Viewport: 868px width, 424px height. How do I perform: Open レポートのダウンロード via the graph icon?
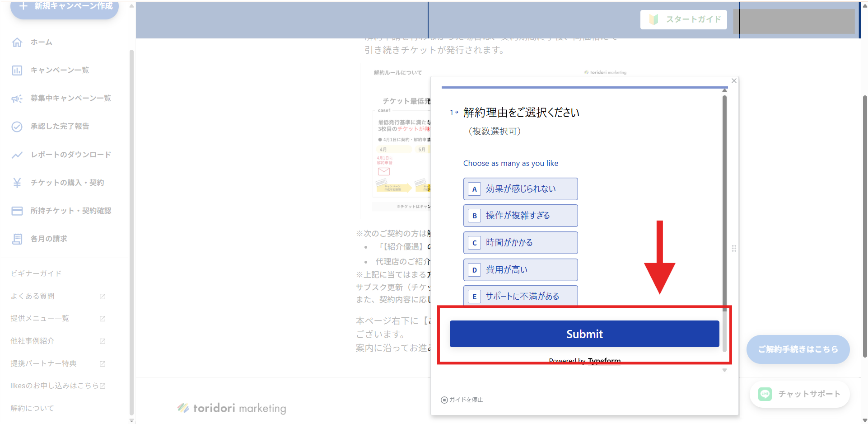click(x=17, y=155)
